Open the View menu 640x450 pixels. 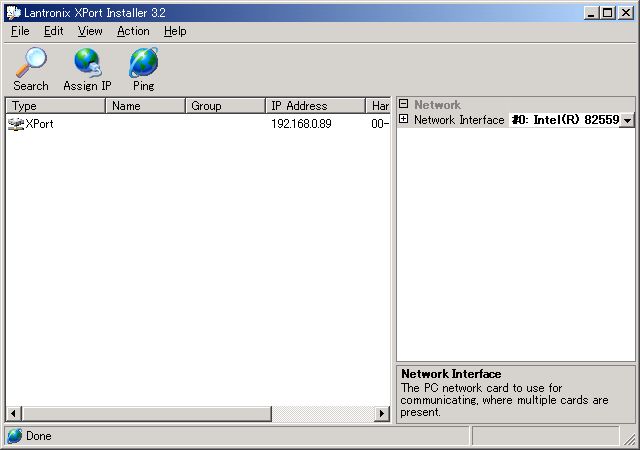(90, 31)
